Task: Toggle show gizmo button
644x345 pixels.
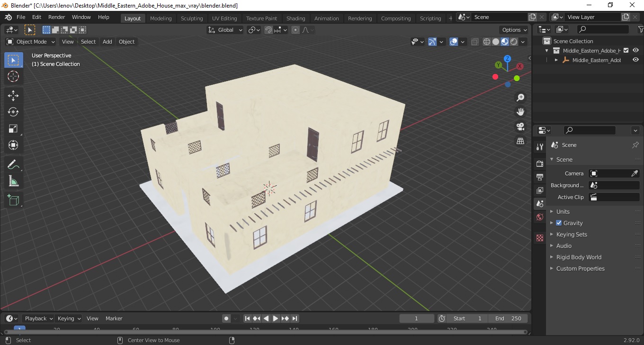Action: pyautogui.click(x=432, y=42)
